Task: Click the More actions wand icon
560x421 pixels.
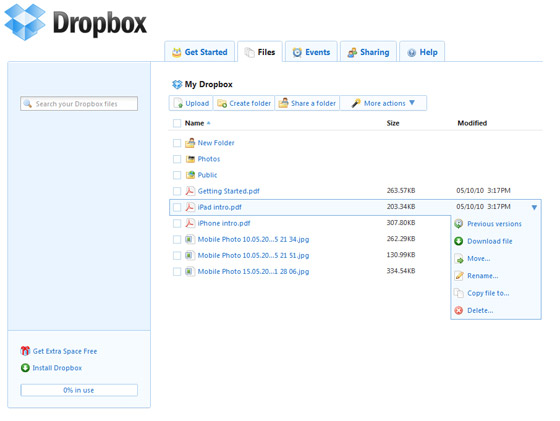Action: pyautogui.click(x=356, y=103)
